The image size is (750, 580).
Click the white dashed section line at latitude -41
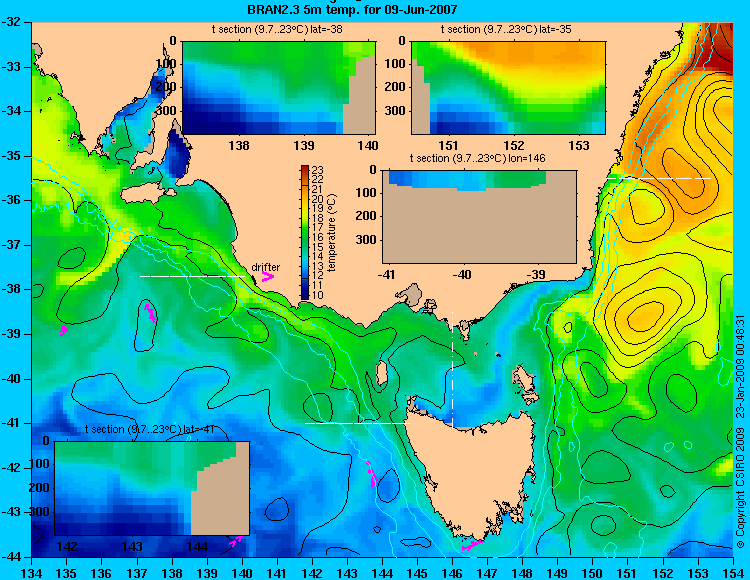[357, 423]
